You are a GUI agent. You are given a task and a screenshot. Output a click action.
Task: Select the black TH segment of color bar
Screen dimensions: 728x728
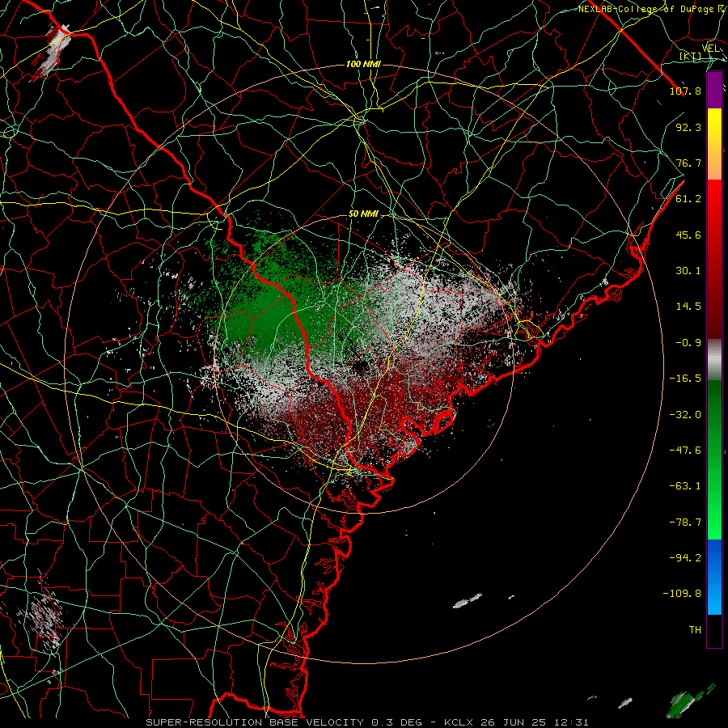pyautogui.click(x=714, y=631)
